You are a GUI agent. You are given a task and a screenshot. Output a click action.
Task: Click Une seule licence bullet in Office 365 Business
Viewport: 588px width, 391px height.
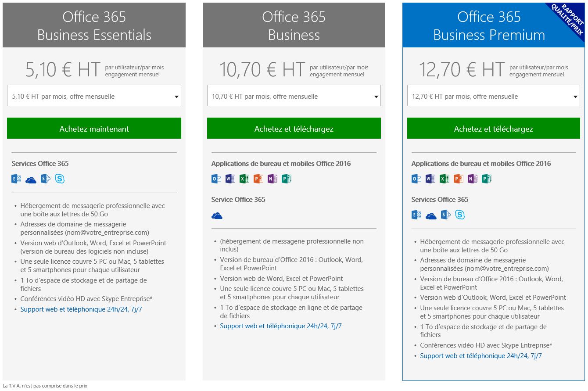point(292,293)
